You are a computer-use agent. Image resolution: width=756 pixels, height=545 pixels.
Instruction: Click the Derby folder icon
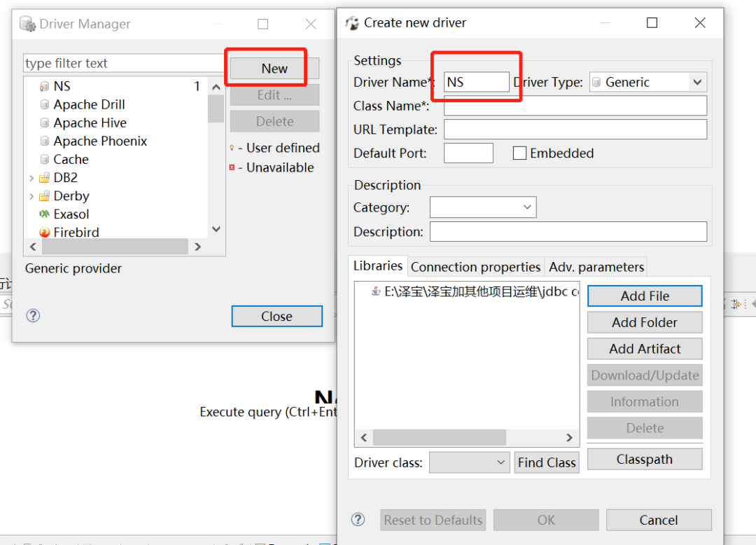click(x=44, y=196)
